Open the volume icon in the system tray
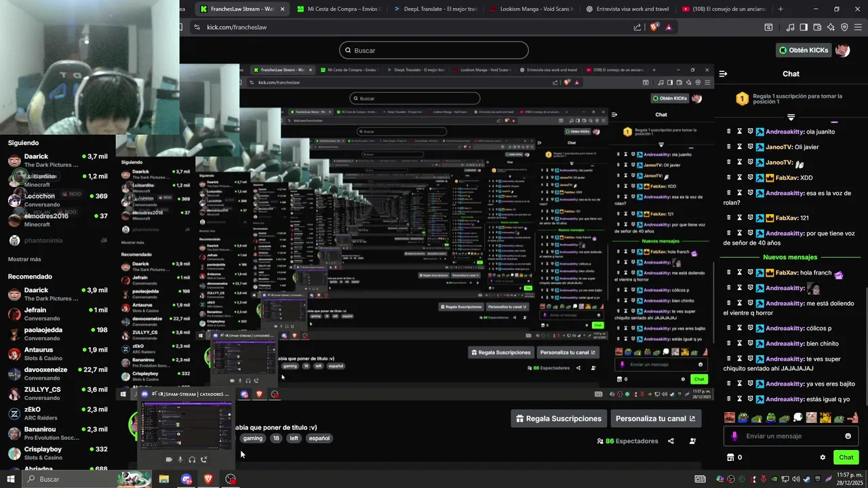The width and height of the screenshot is (868, 488). [796, 479]
